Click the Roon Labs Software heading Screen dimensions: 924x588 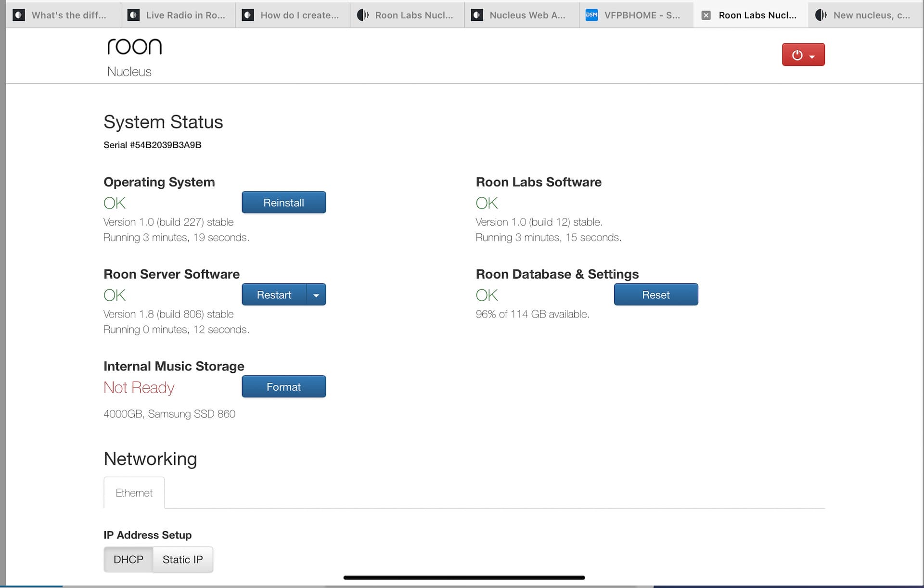click(539, 182)
